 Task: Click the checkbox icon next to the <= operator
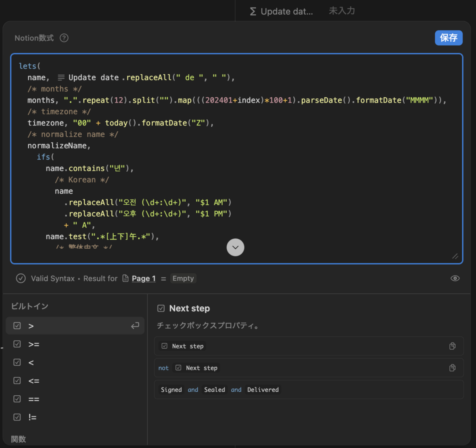[17, 380]
